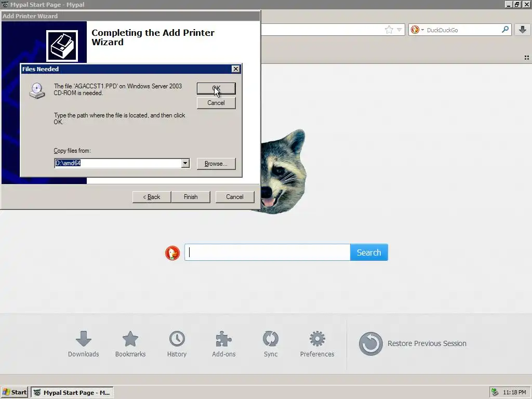Open Bookmarks star icon on start page

130,339
